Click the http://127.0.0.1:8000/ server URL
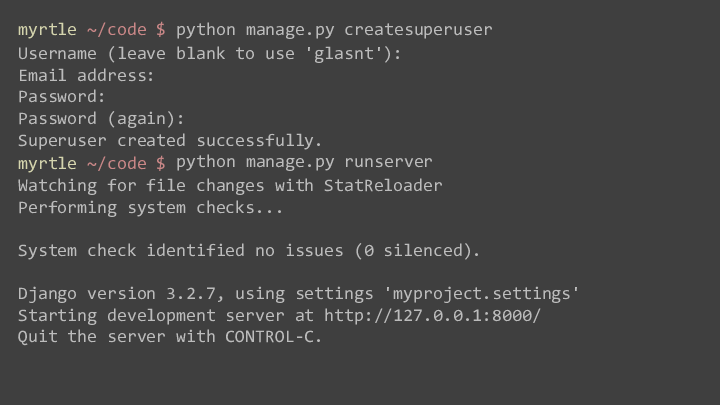 pos(432,315)
